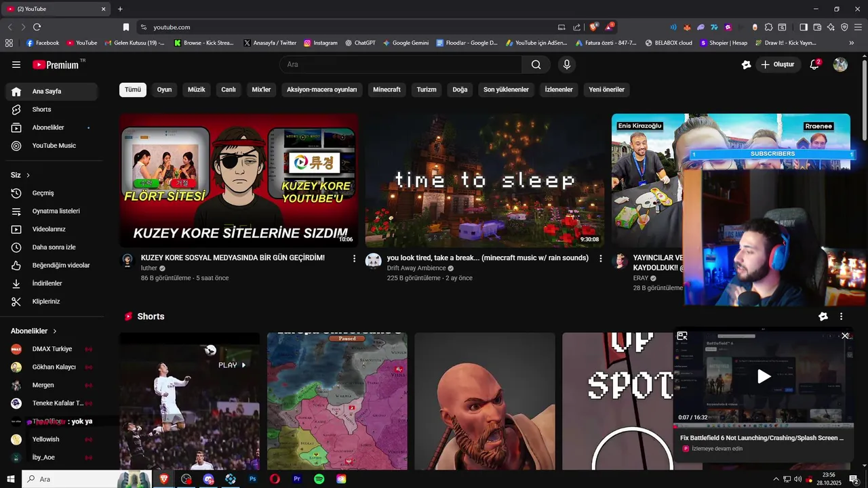
Task: Open Ana Sayfa in sidebar
Action: point(52,91)
